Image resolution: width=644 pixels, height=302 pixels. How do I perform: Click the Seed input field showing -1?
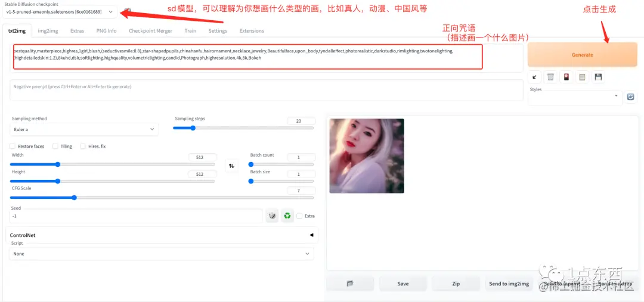tap(136, 216)
